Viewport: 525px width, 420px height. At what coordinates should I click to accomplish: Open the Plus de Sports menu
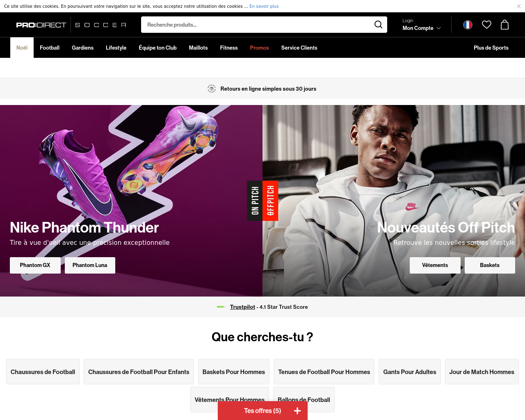point(491,48)
